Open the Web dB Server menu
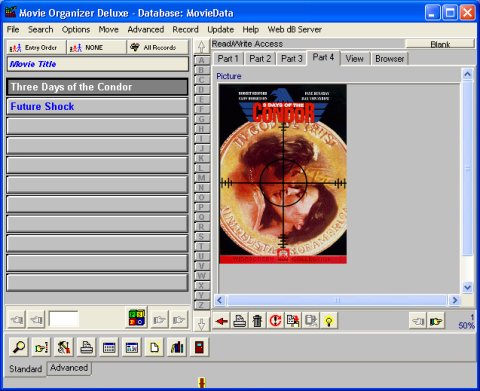Viewport: 480px width, 391px height. tap(295, 29)
